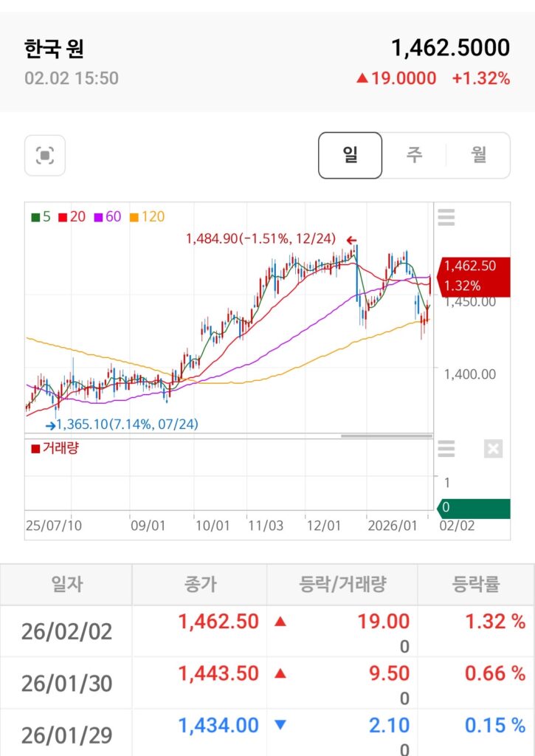The image size is (535, 756).
Task: Select the daily 일 chart tab
Action: 350,155
